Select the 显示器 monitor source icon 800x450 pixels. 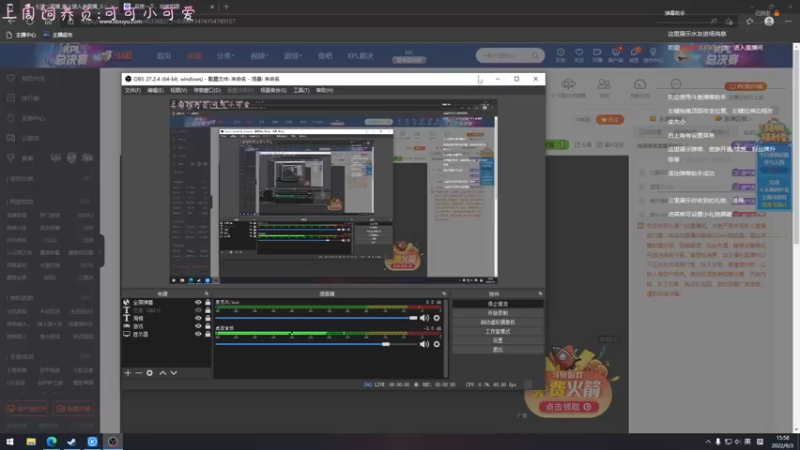(127, 334)
